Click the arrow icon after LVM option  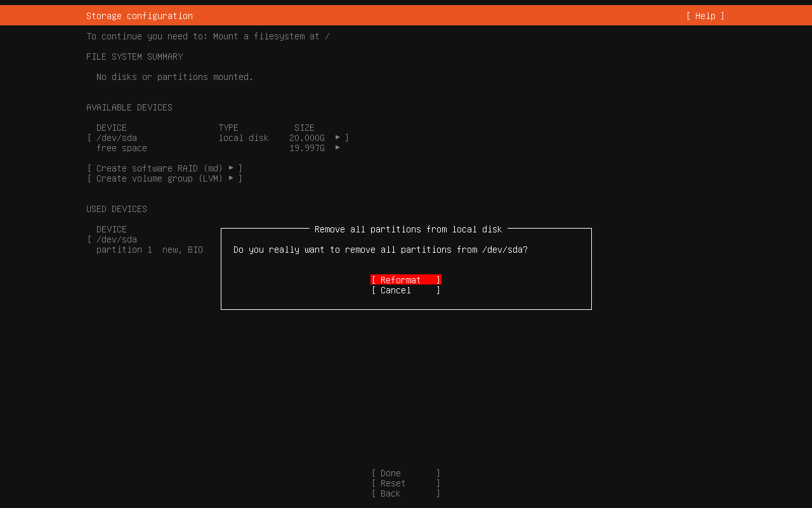(231, 178)
